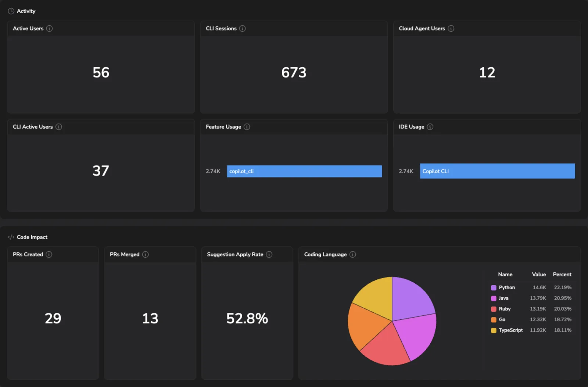Screen dimensions: 588x387
Task: Open the CLI Sessions info tooltip icon
Action: pos(243,28)
